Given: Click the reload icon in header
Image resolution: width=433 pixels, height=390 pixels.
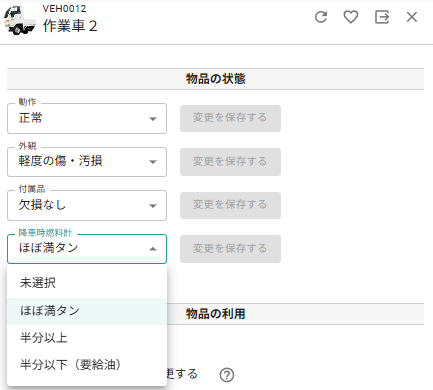Looking at the screenshot, I should coord(321,17).
